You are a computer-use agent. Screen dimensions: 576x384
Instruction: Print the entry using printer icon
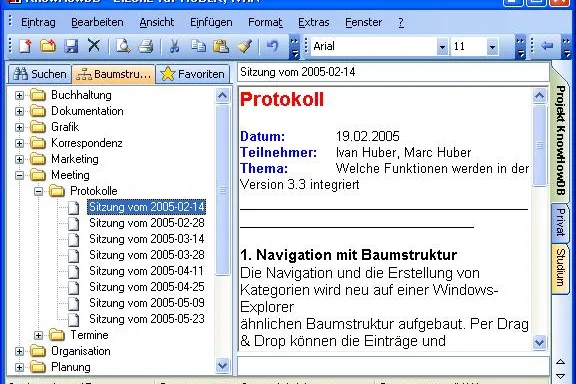click(x=146, y=46)
